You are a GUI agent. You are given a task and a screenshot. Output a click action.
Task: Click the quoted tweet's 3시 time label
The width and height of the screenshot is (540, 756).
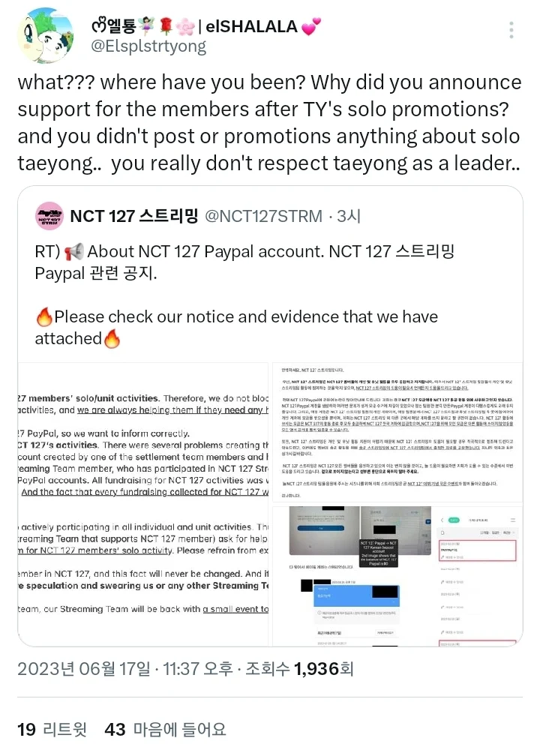point(349,216)
